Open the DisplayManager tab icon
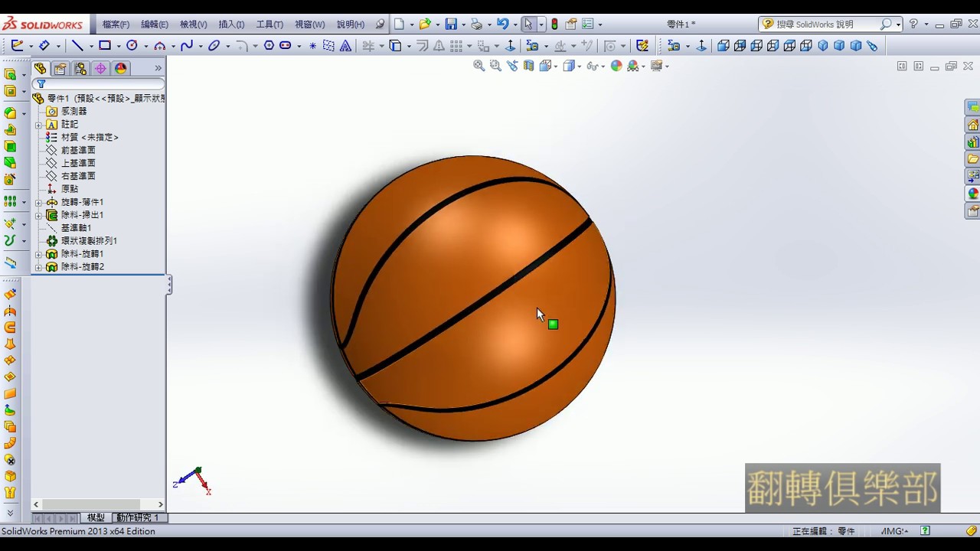 tap(120, 69)
